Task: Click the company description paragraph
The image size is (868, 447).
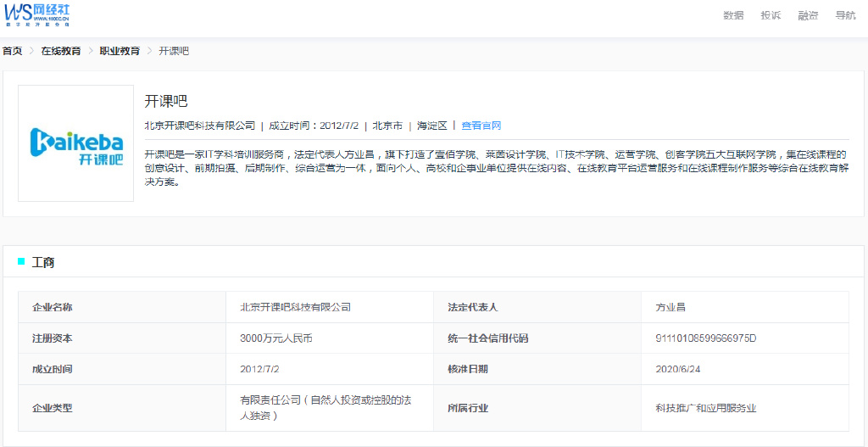Action: [497, 168]
